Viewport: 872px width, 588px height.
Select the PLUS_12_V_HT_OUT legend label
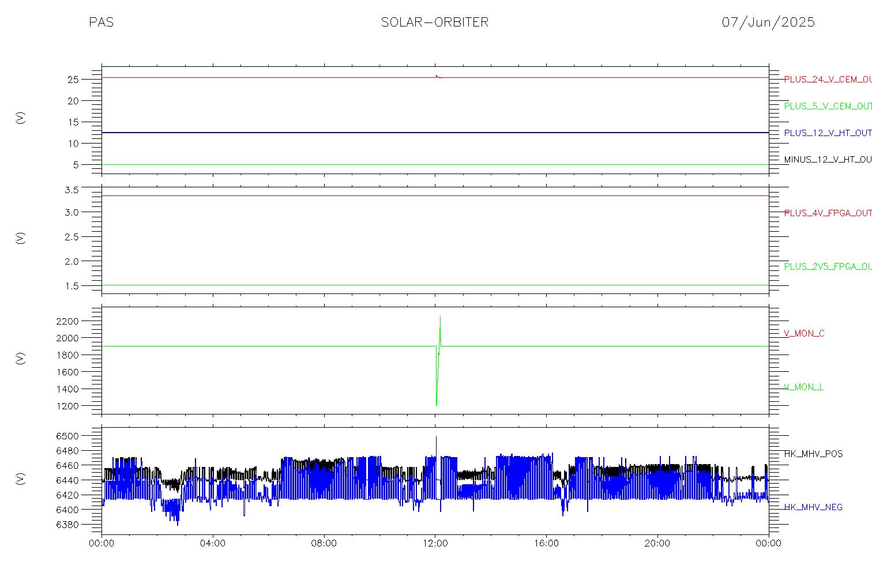tap(828, 133)
